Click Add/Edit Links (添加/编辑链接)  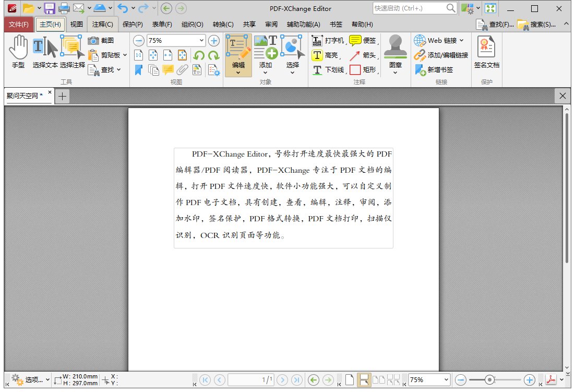click(441, 55)
